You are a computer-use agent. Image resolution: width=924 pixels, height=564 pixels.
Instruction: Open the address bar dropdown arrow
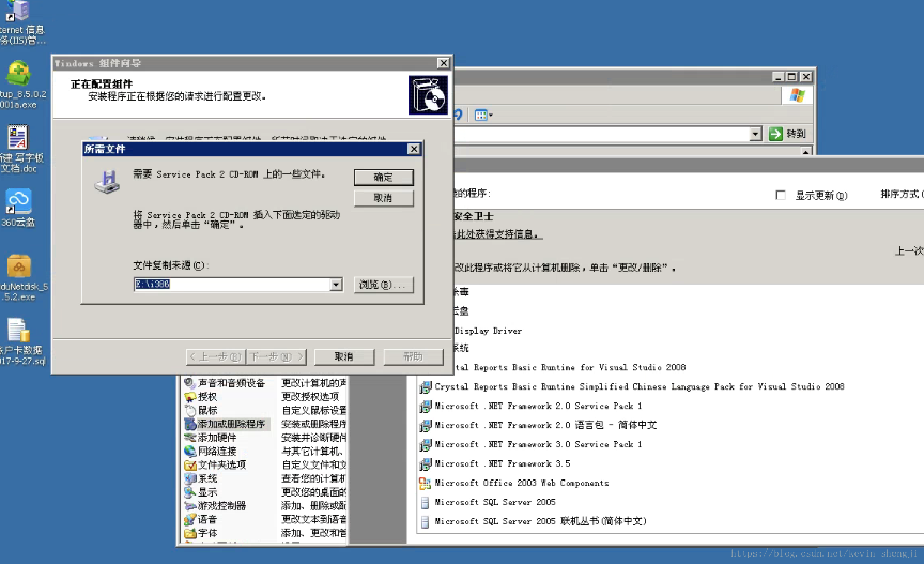point(755,134)
